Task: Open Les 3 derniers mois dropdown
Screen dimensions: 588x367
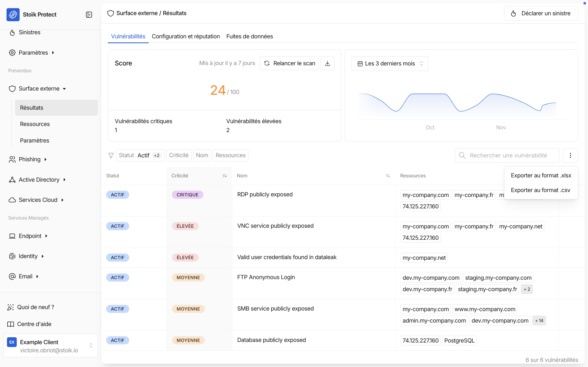Action: 390,64
